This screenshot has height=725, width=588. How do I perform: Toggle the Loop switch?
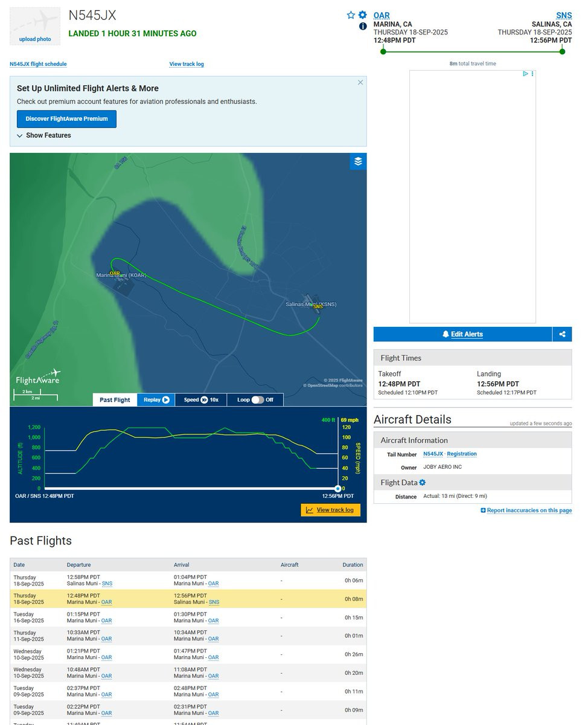(258, 400)
